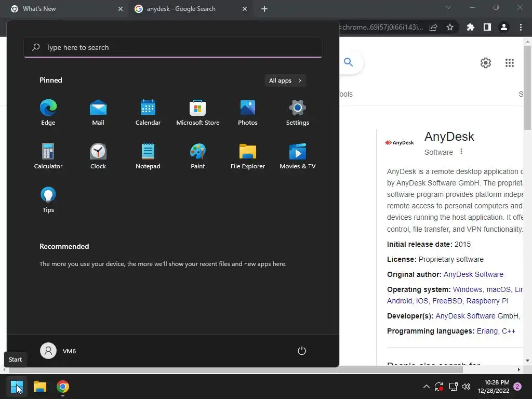The image size is (532, 399).
Task: Click the power button in Start menu
Action: tap(302, 351)
